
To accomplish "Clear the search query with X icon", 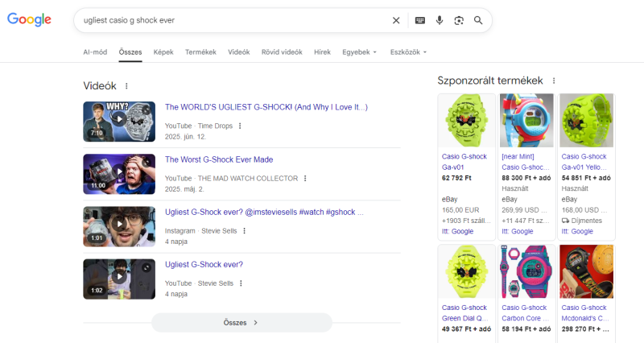I will tap(396, 20).
